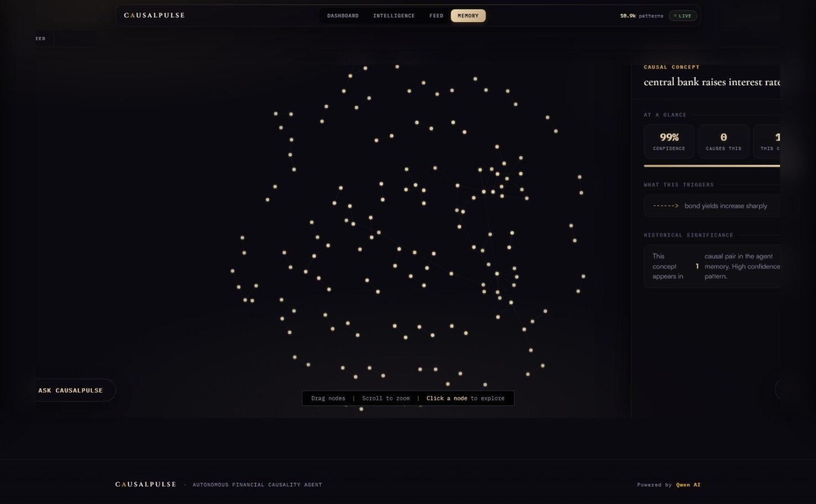Screen dimensions: 816x504
Task: Click the 'What This Triggers' heading
Action: click(x=679, y=185)
